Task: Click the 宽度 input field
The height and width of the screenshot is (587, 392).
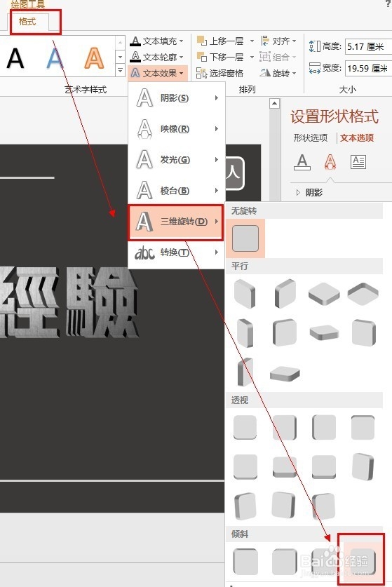Action: pyautogui.click(x=368, y=68)
